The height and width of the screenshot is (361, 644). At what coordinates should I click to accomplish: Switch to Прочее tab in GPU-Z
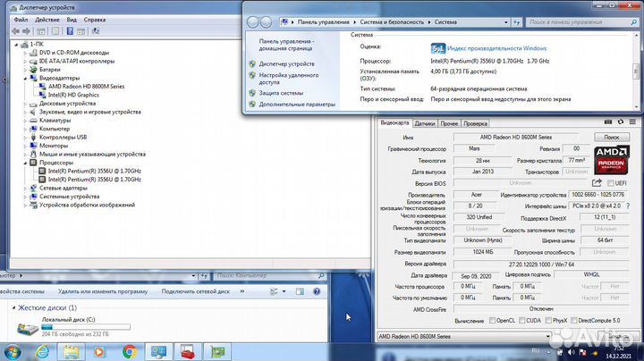click(x=449, y=123)
